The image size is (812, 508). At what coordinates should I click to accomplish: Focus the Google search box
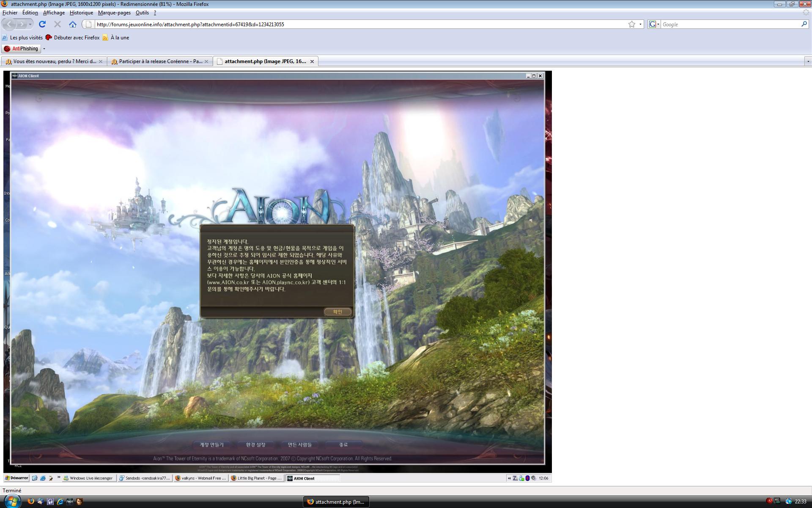[730, 24]
